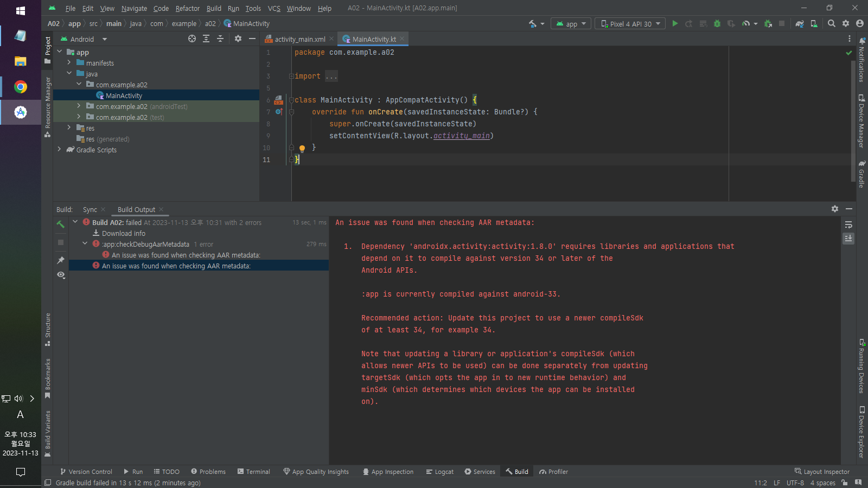Screen dimensions: 868x488
Task: Open the Logcat tool window
Action: click(x=439, y=472)
